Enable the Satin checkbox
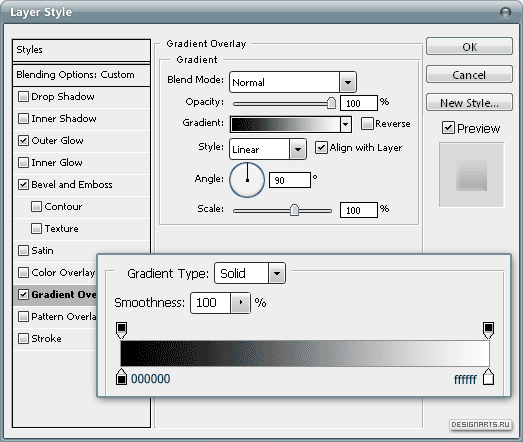Image resolution: width=523 pixels, height=442 pixels. point(23,251)
